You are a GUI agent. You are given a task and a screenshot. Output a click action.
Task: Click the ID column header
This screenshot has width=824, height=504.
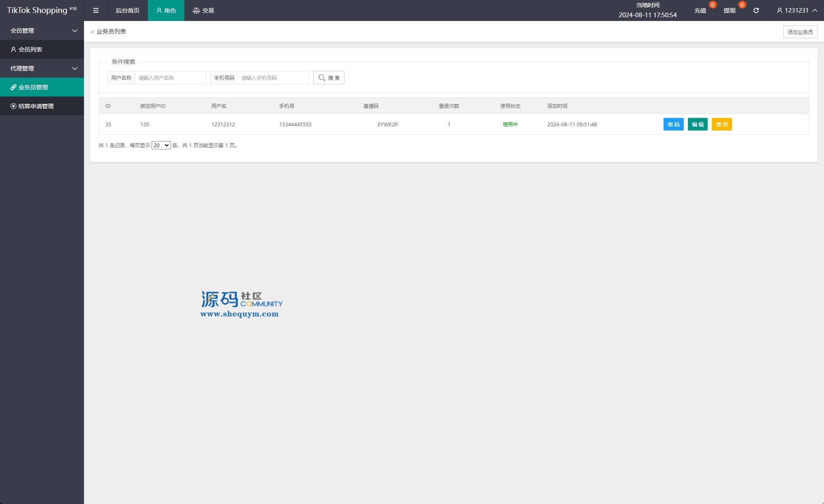point(108,106)
